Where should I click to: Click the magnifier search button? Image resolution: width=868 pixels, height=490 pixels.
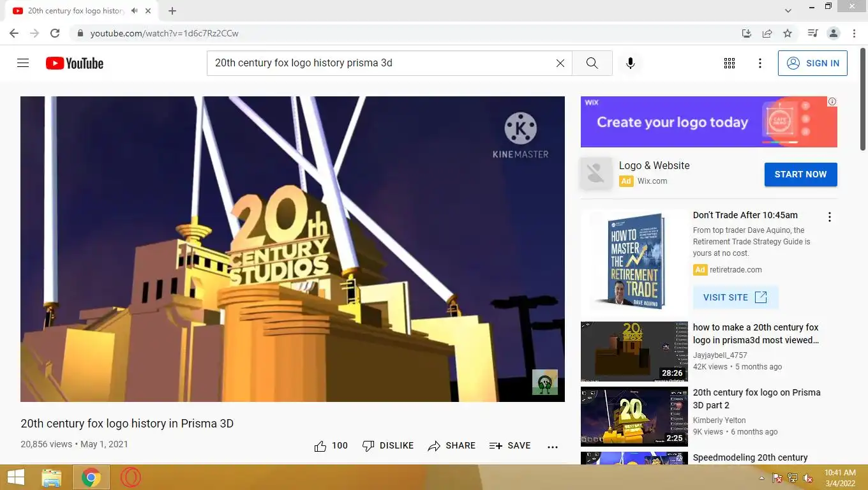(x=592, y=63)
